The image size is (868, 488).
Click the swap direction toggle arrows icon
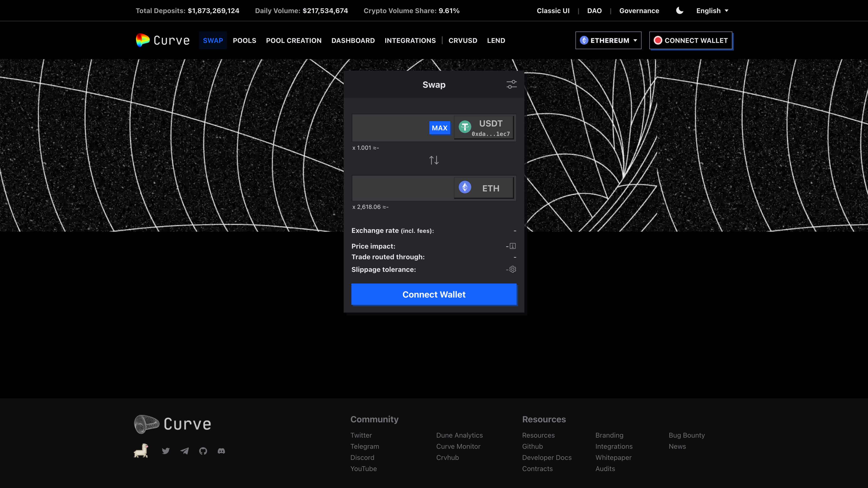pos(434,160)
